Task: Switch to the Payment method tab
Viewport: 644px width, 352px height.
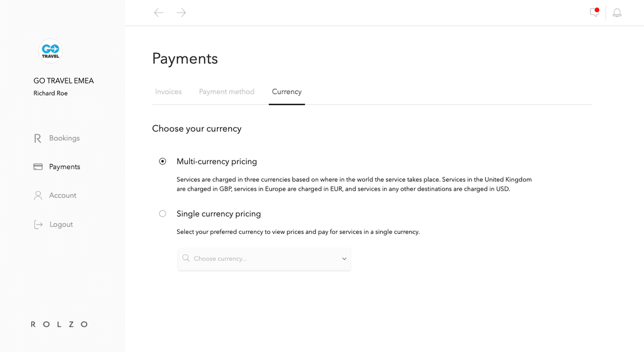Action: 226,92
